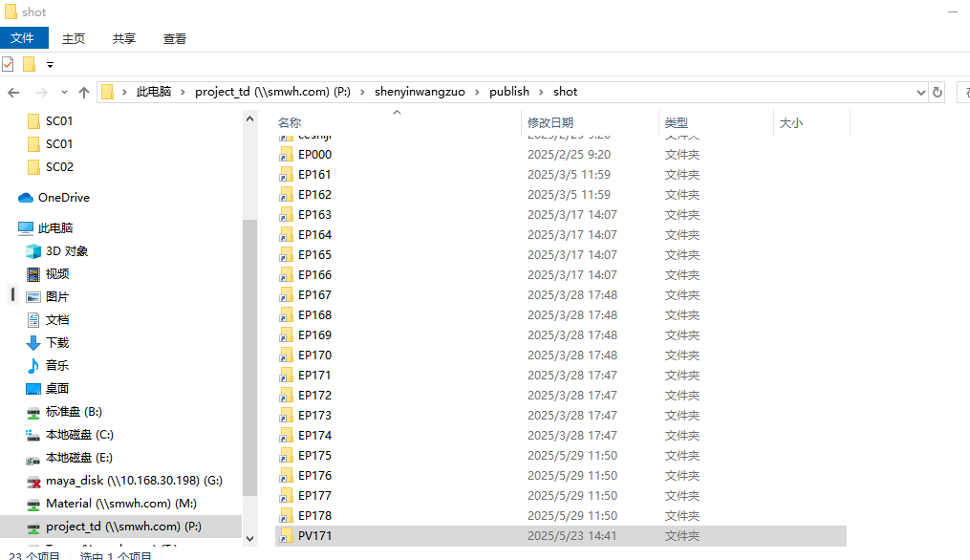Image resolution: width=970 pixels, height=560 pixels.
Task: Sort by the 修改日期 column header
Action: click(550, 123)
